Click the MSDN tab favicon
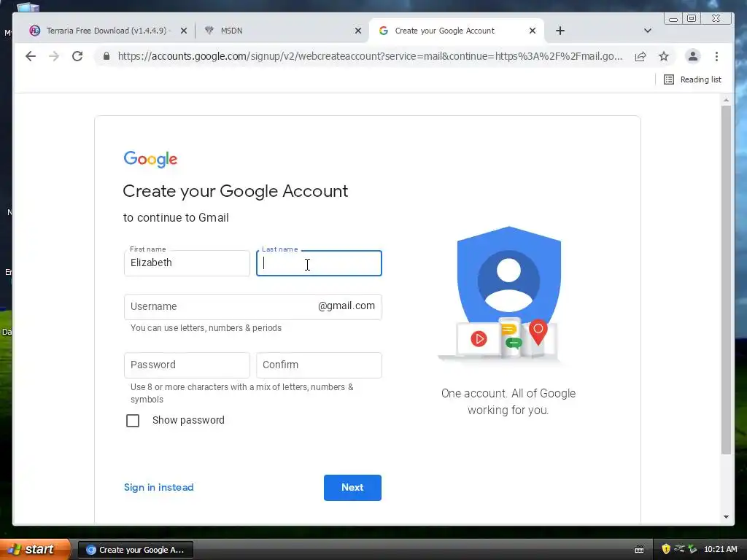This screenshot has height=560, width=747. (x=209, y=31)
